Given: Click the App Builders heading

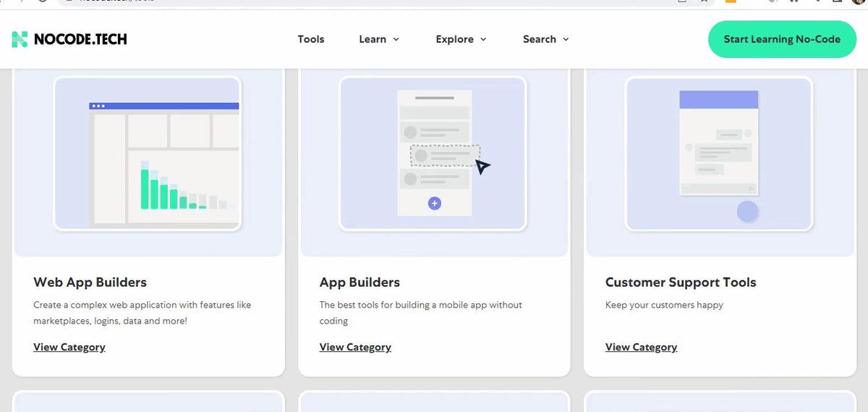Looking at the screenshot, I should pyautogui.click(x=359, y=282).
